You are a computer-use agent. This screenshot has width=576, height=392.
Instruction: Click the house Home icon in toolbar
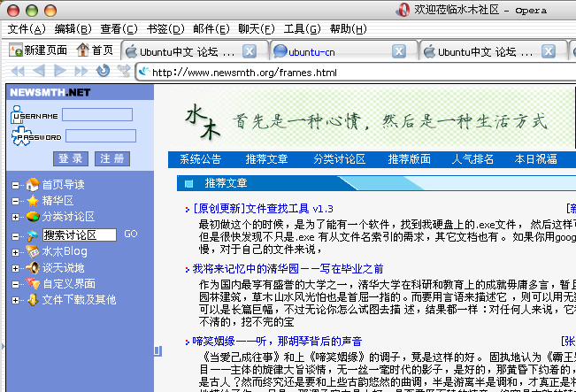[x=82, y=50]
